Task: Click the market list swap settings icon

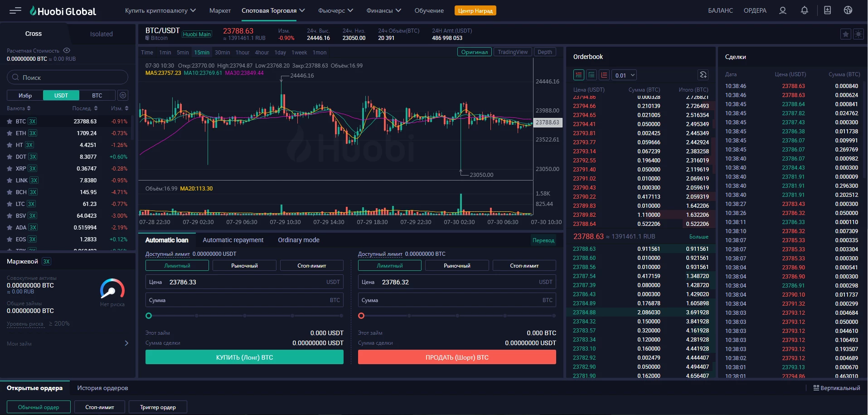Action: click(123, 95)
